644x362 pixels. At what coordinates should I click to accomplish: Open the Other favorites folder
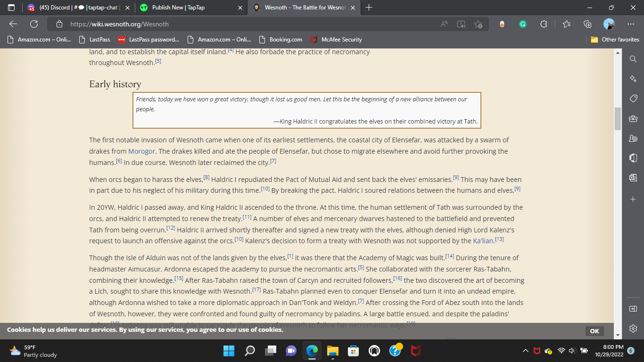click(615, 40)
